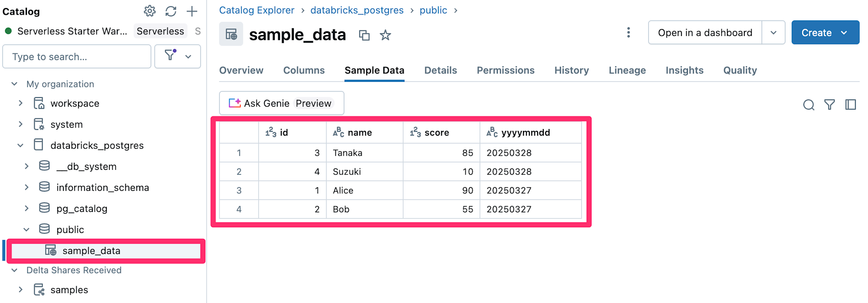Toggle the side panel columns icon

pyautogui.click(x=851, y=104)
